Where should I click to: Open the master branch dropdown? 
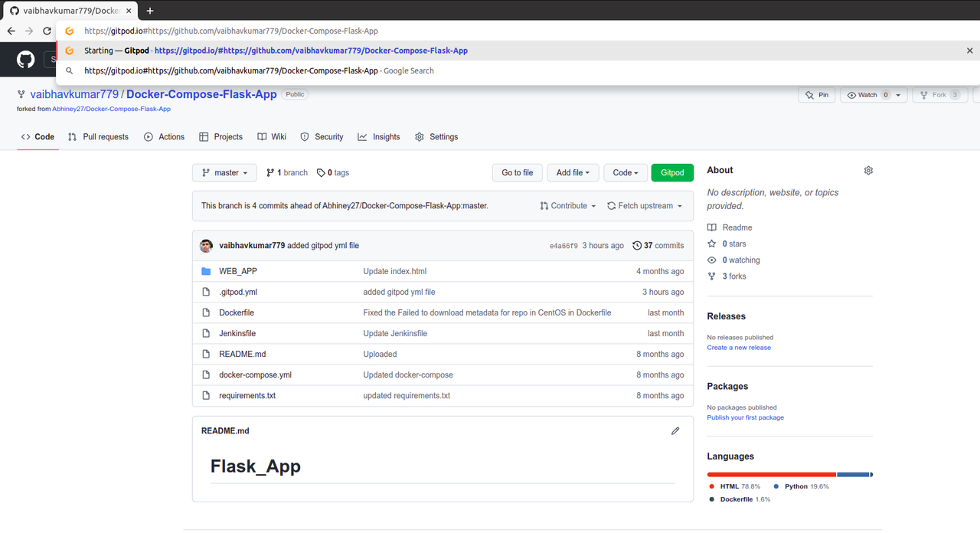coord(224,173)
